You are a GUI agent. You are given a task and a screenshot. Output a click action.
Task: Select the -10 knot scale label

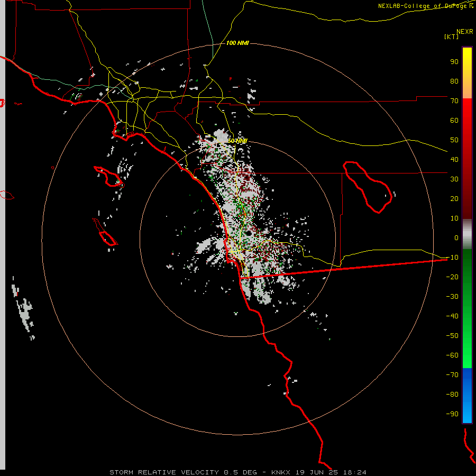coord(452,258)
